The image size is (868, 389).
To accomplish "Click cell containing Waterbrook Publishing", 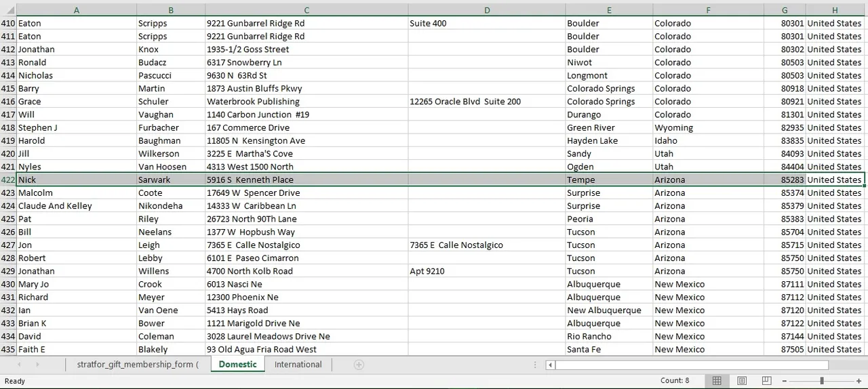I will point(307,102).
